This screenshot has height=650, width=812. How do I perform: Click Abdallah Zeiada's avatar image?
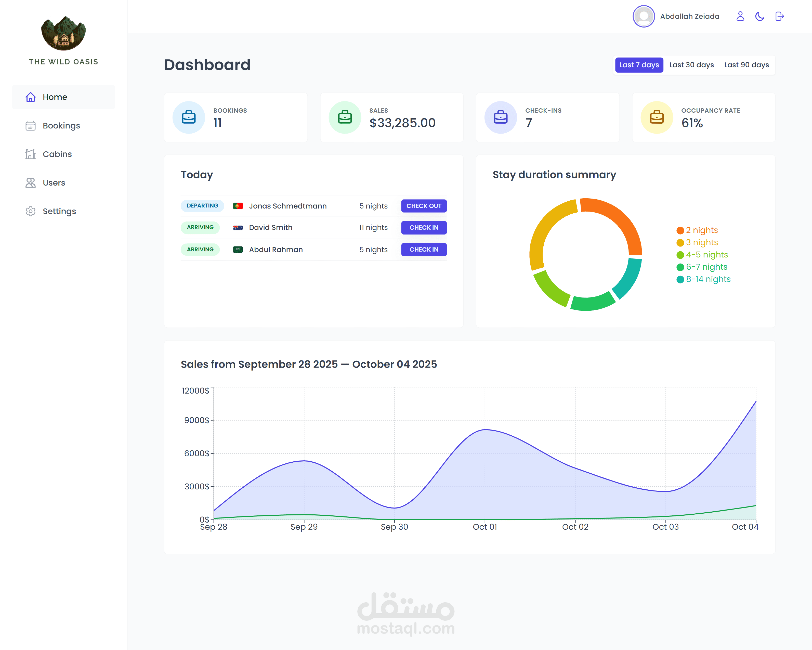(644, 16)
